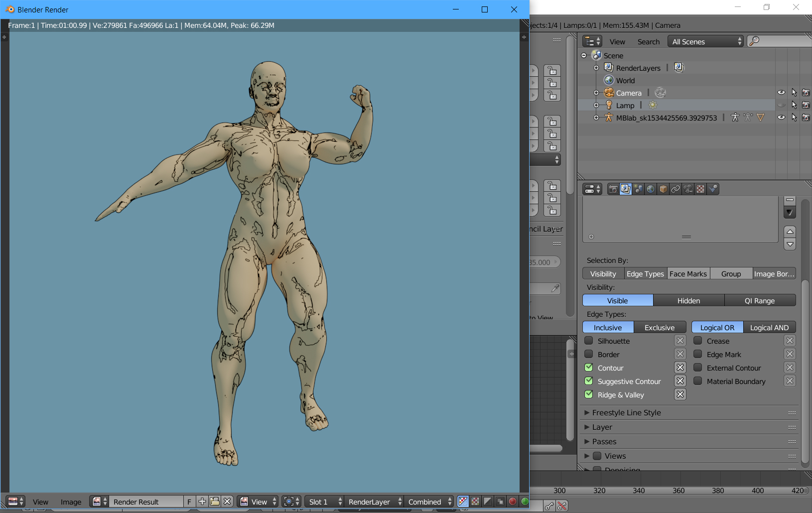Open the Texture properties tab (checker icon)

coord(700,189)
